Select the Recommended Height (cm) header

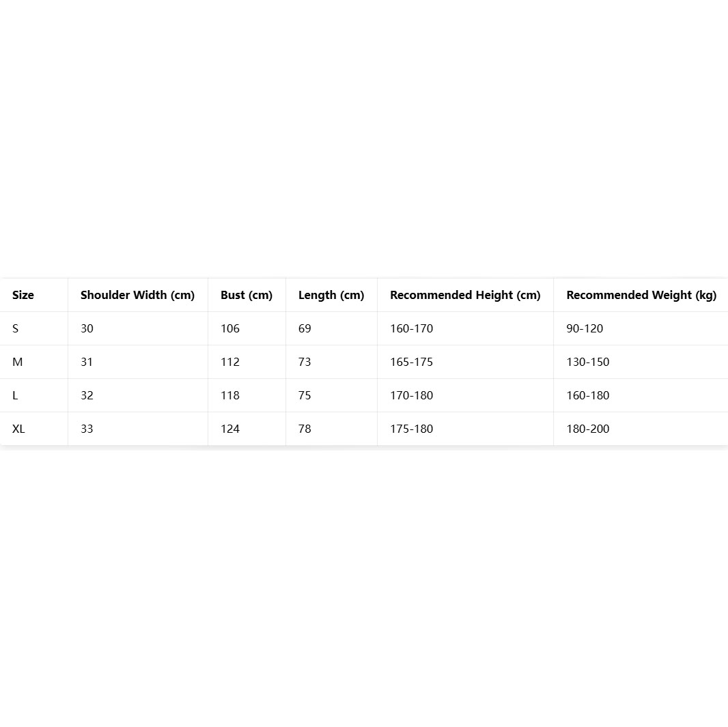point(465,295)
